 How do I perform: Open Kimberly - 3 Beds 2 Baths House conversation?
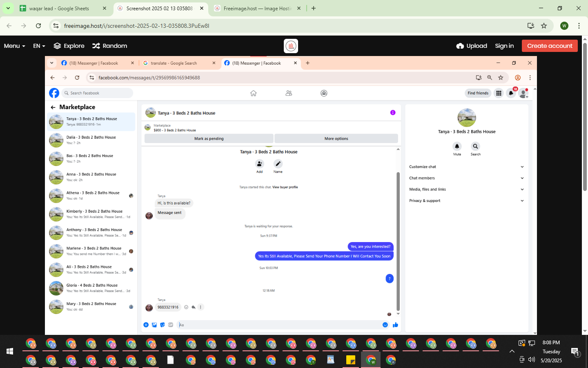[x=91, y=214]
